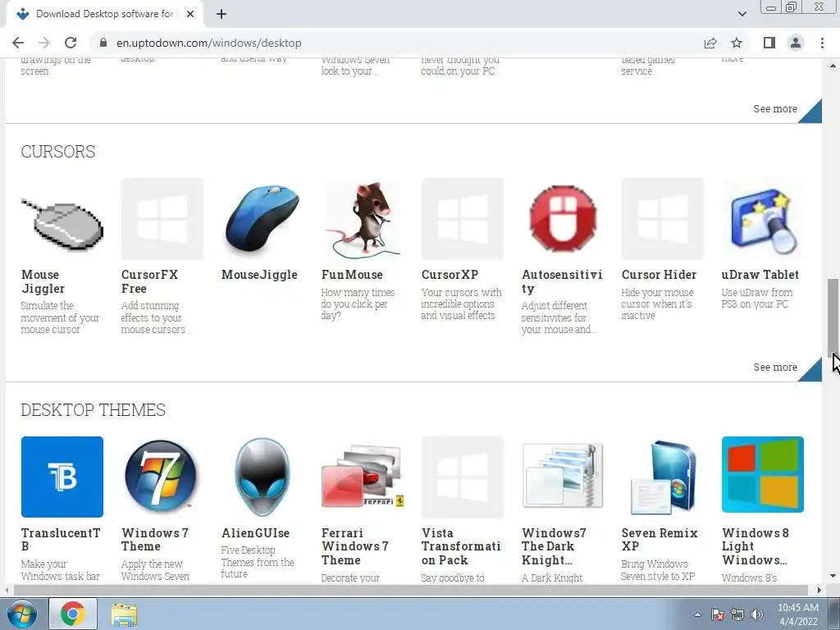Open the Mouse Jiggler app icon
This screenshot has height=630, width=840.
coord(62,219)
